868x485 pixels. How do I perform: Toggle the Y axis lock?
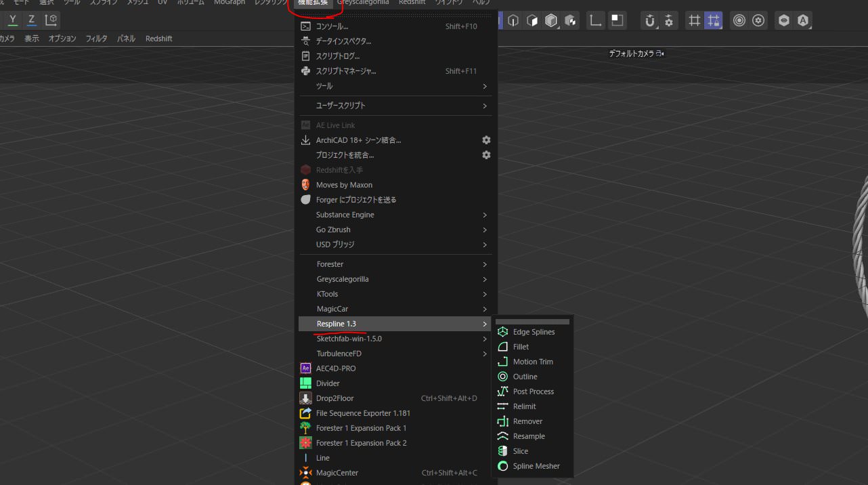coord(13,20)
